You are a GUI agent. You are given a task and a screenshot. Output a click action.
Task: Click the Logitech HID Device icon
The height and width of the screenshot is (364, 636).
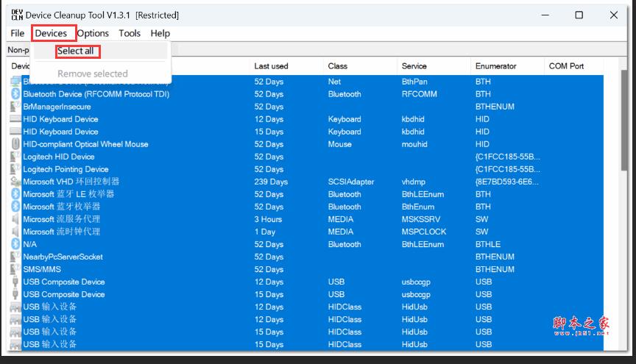[15, 157]
